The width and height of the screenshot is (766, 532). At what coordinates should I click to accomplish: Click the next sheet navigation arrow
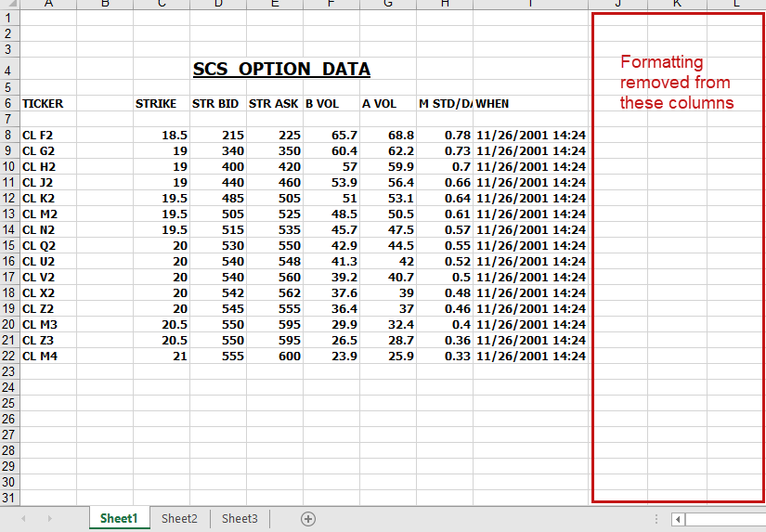pos(50,519)
